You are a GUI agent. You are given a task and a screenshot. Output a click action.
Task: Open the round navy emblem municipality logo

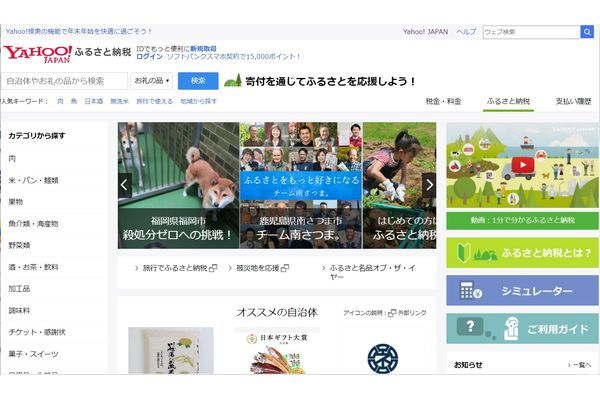pyautogui.click(x=383, y=359)
